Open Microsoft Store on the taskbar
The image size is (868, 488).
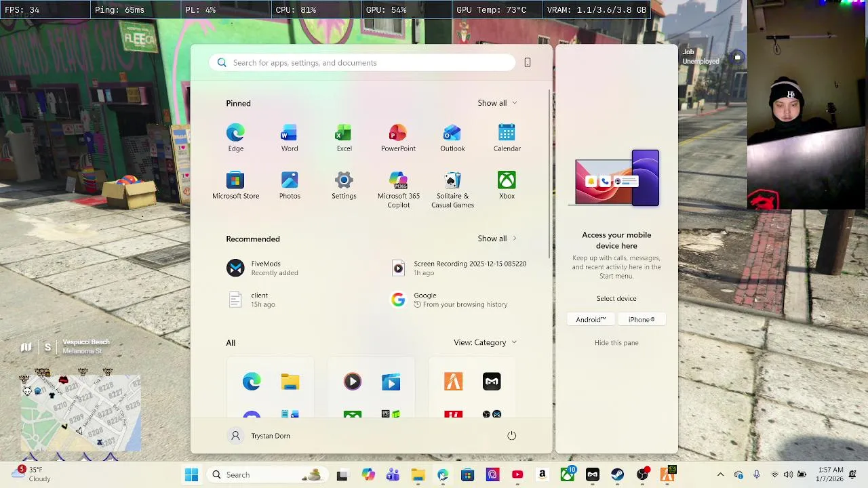[467, 475]
